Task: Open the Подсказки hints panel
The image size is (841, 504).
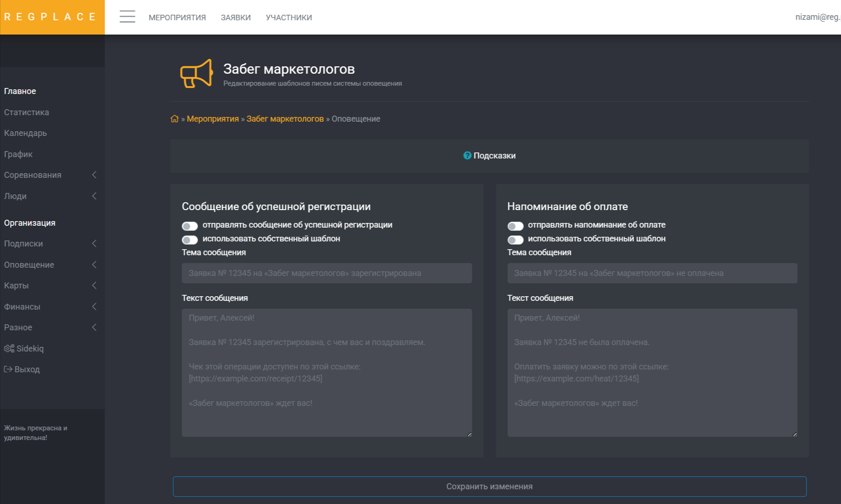Action: (489, 156)
